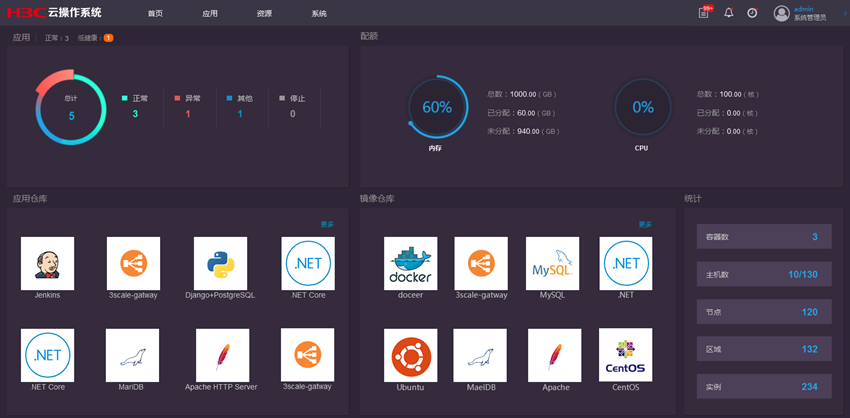850x418 pixels.
Task: Open the .NET Core icon beside MariDB
Action: point(48,355)
